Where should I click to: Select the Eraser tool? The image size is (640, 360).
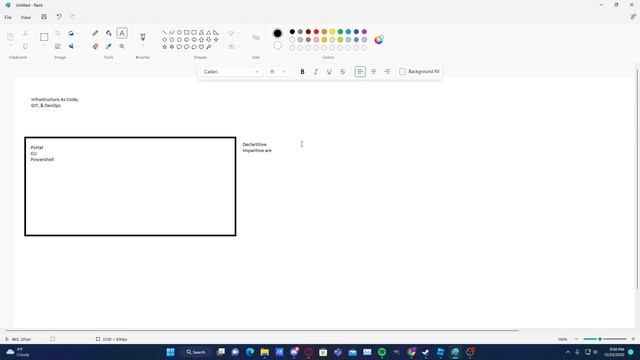tap(95, 47)
